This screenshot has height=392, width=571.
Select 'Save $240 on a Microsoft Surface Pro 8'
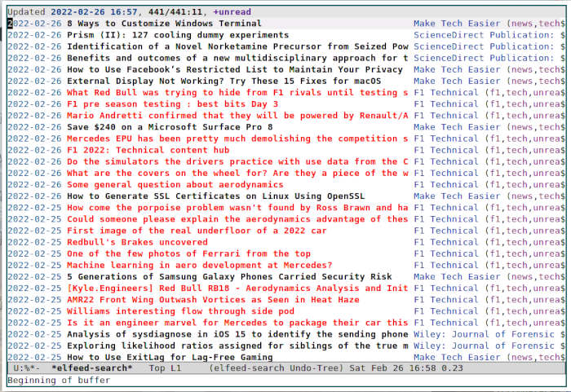(x=170, y=127)
